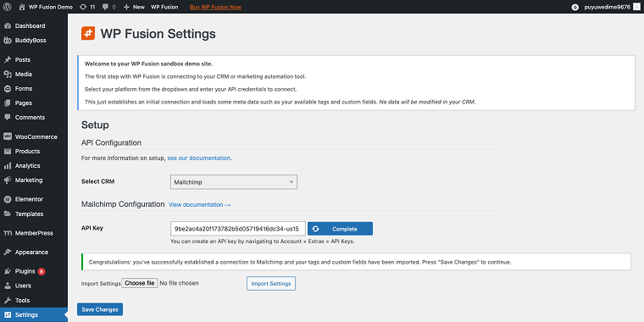The width and height of the screenshot is (644, 322).
Task: Click the Plugins update count badge
Action: [x=42, y=271]
